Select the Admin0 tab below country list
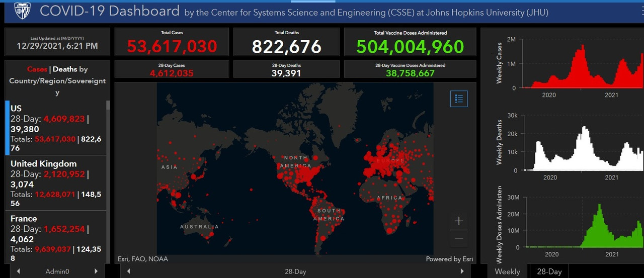The height and width of the screenshot is (278, 644). (57, 271)
